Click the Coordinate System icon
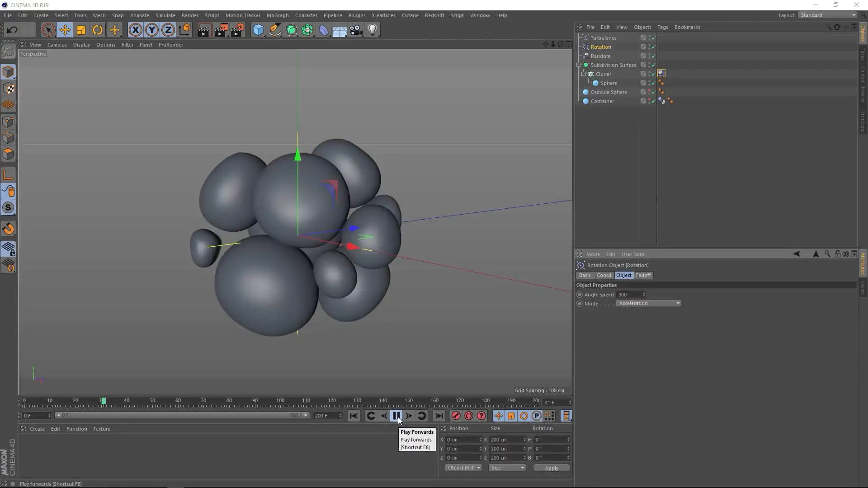868x488 pixels. pyautogui.click(x=185, y=30)
